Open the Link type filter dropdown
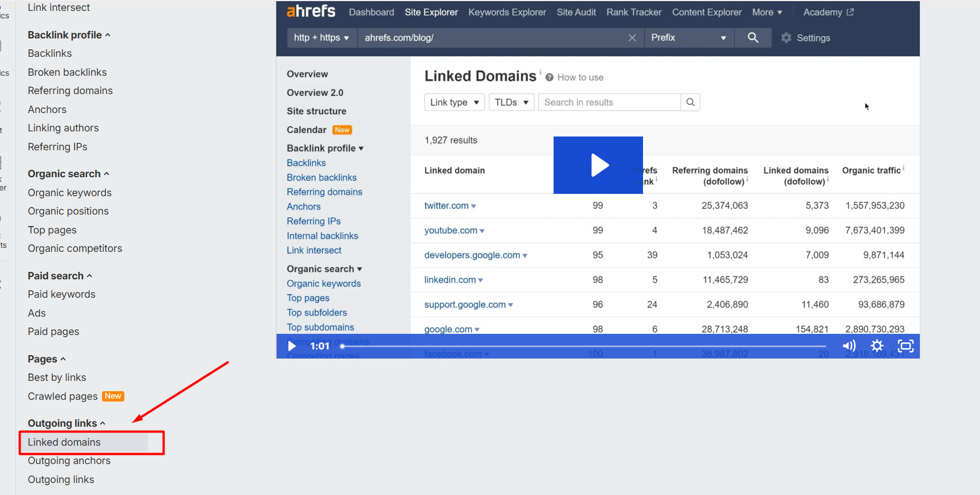 454,102
